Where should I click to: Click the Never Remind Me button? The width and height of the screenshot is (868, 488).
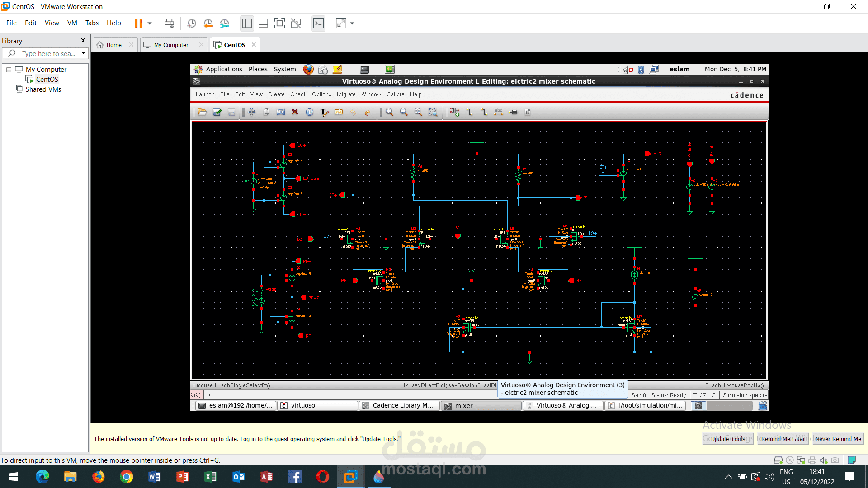click(x=838, y=439)
